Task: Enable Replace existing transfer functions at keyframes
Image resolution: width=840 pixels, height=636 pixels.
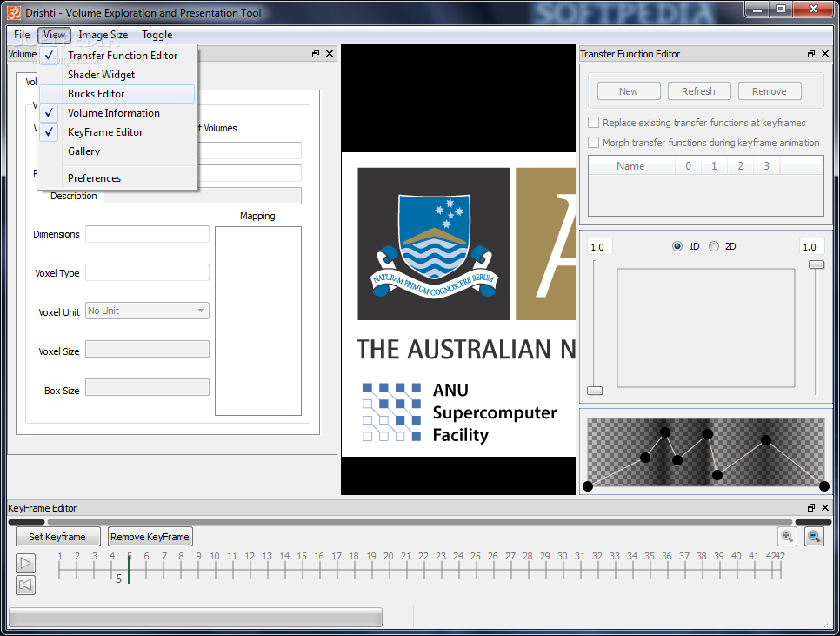Action: [x=594, y=122]
